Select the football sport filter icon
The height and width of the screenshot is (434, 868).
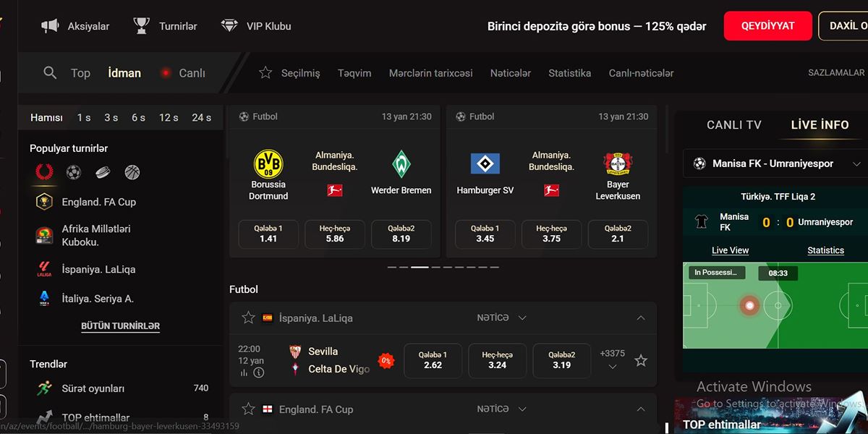(74, 172)
